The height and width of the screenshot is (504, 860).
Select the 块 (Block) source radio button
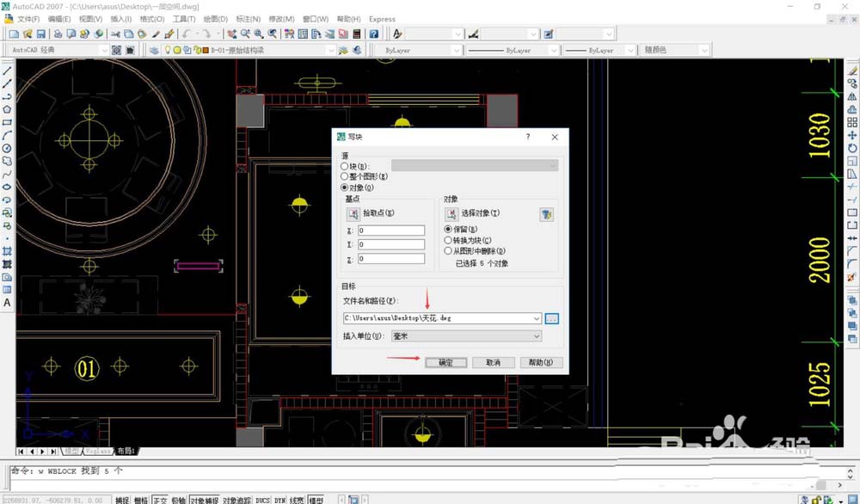[345, 165]
